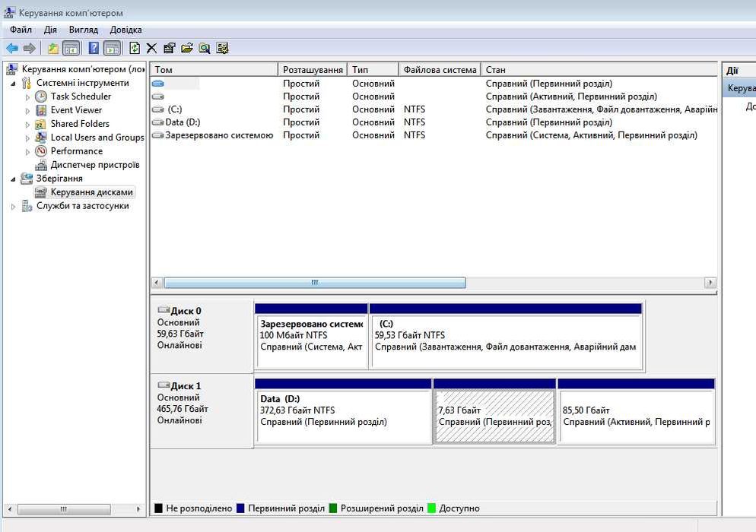Select the 100 Мбайт NTFS partition block
The height and width of the screenshot is (532, 756).
[312, 337]
